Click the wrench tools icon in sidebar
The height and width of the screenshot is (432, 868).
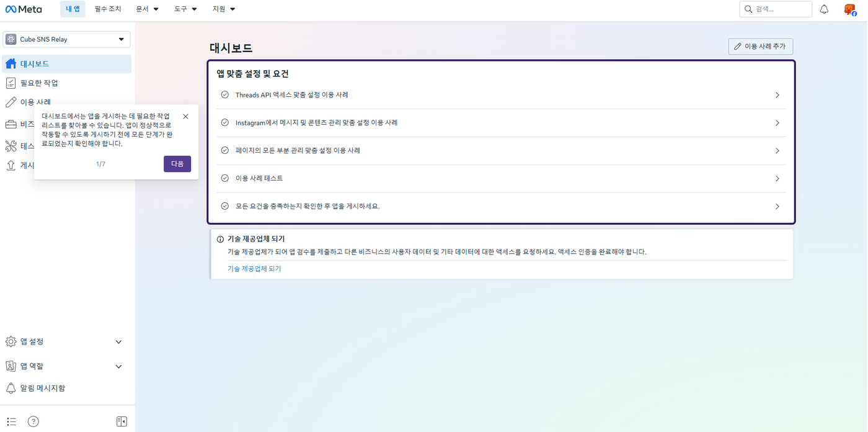[x=11, y=146]
